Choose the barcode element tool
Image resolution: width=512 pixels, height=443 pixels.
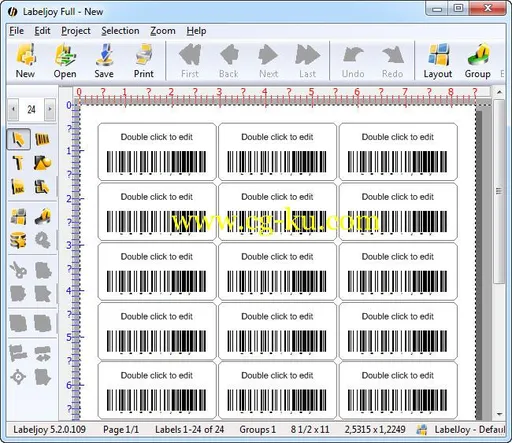[42, 139]
